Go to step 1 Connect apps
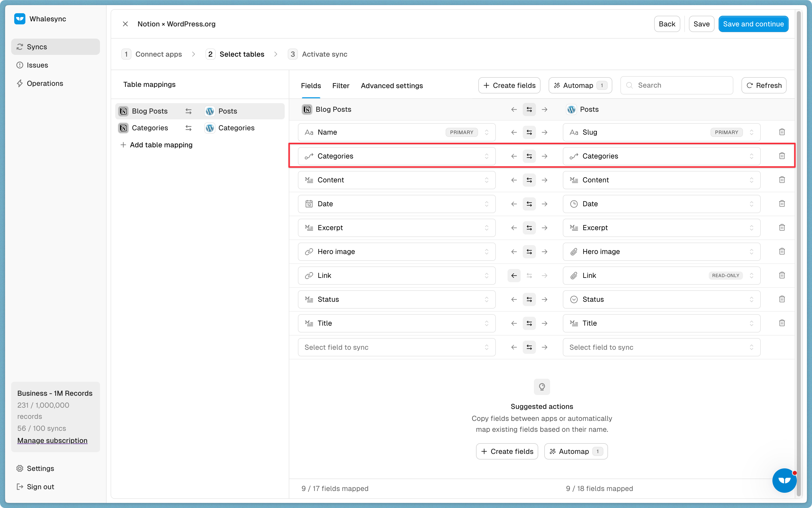The width and height of the screenshot is (812, 508). (152, 54)
